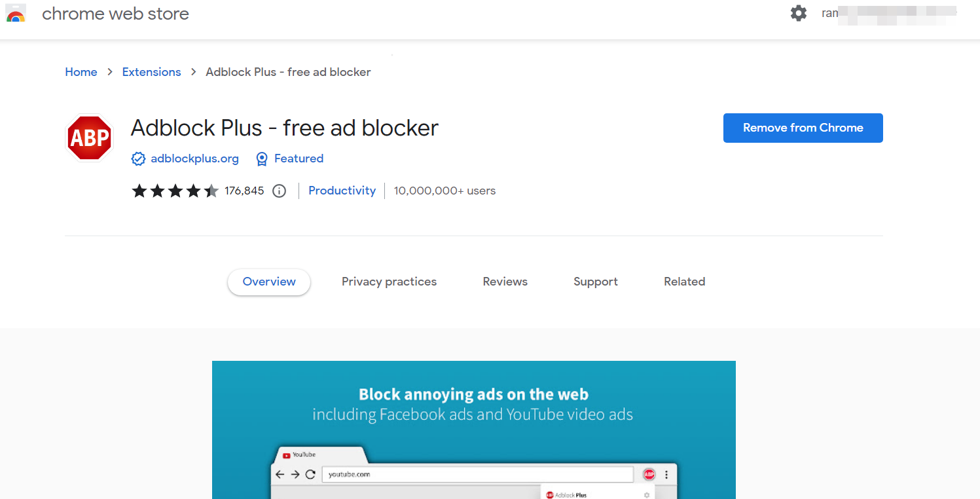
Task: Click the five-star rating display
Action: pyautogui.click(x=175, y=191)
